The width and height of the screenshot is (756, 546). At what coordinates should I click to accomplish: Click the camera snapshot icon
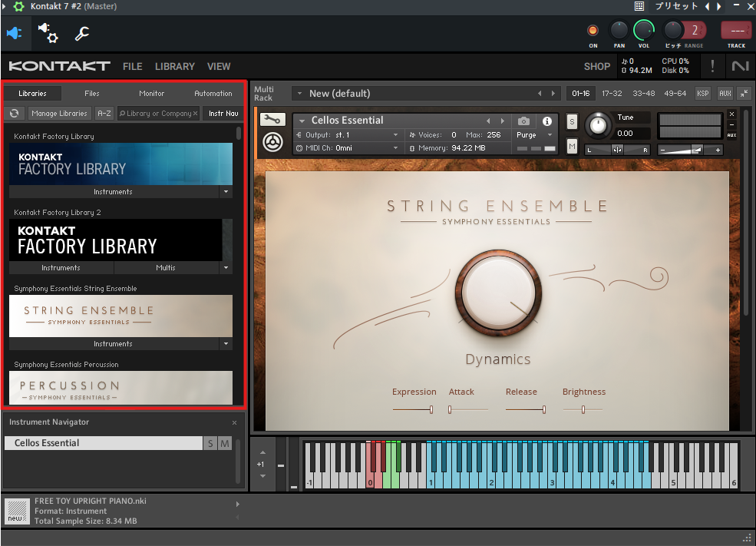[523, 121]
